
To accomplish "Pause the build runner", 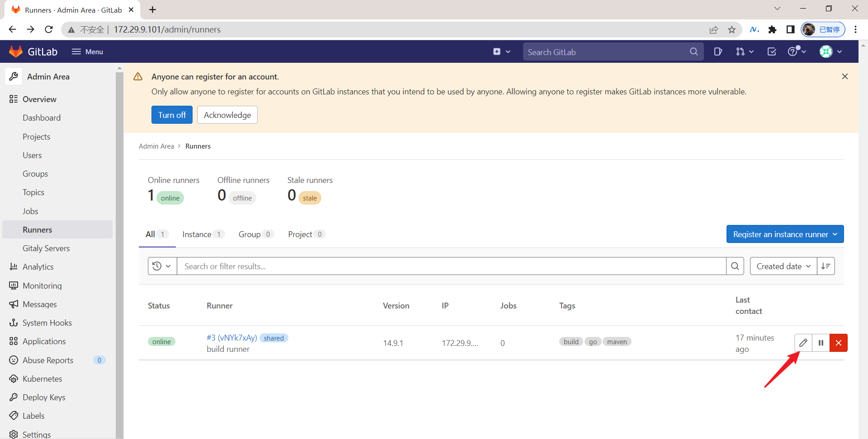I will pos(821,342).
